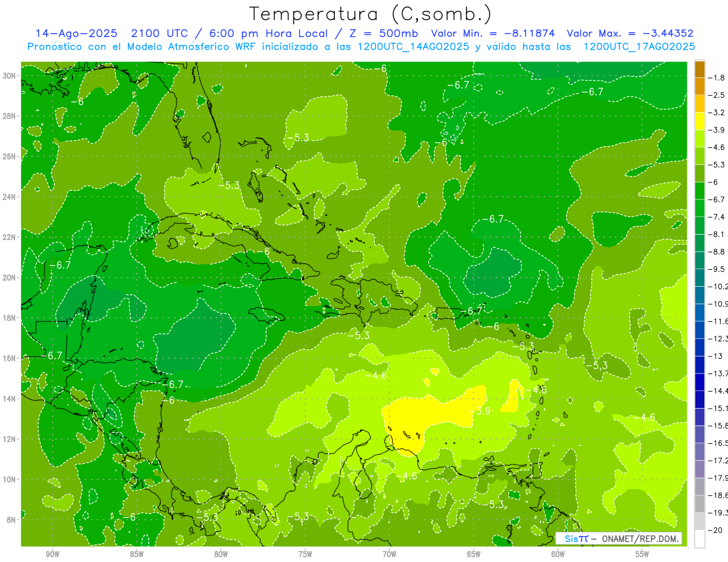Click the '-20' value on the legend
728x562 pixels.
pyautogui.click(x=715, y=530)
